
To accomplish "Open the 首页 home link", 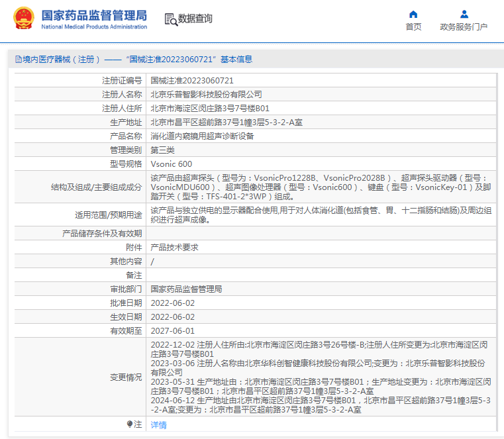I will click(x=413, y=27).
